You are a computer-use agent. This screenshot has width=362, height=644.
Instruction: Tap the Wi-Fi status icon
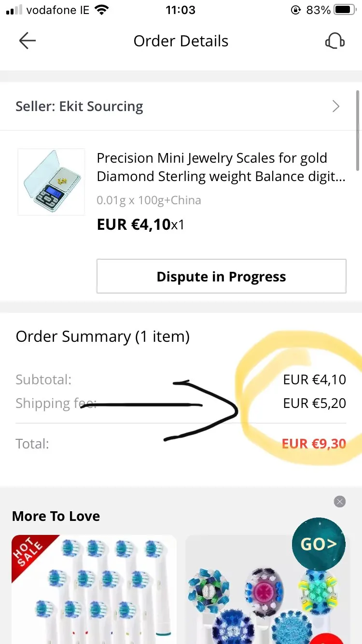102,10
